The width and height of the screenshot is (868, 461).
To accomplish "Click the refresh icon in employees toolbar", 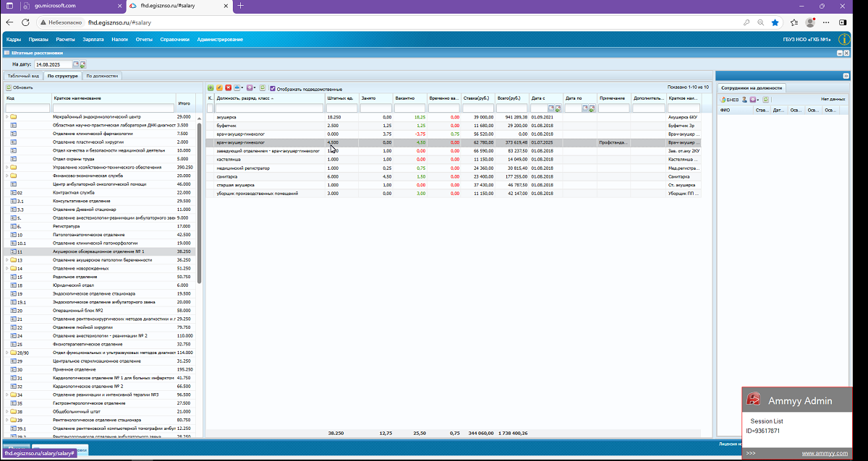I will pos(766,99).
